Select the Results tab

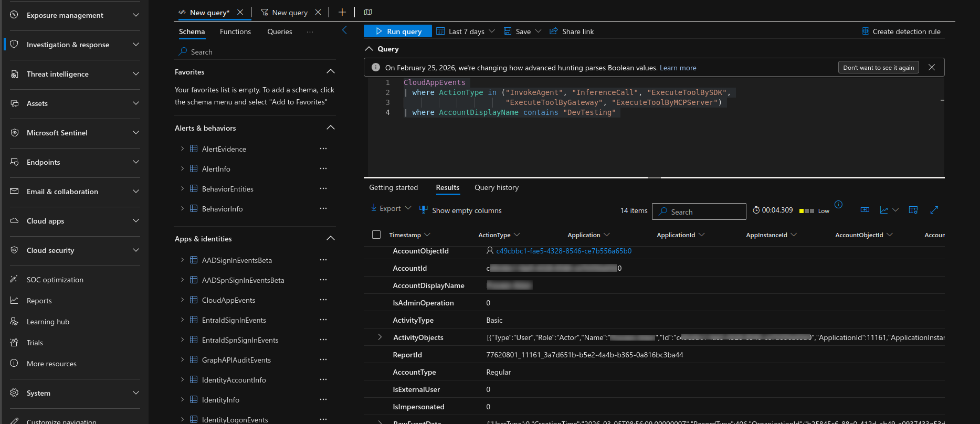click(x=448, y=187)
